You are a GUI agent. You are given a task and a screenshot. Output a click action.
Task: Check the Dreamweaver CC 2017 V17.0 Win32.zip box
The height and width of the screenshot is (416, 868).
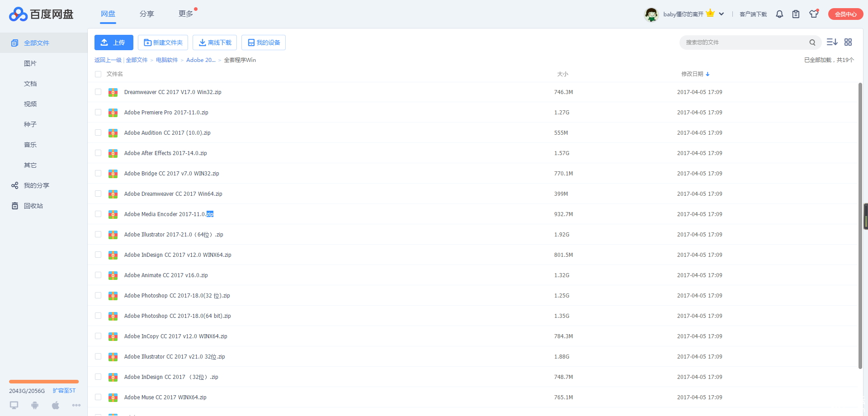coord(98,92)
